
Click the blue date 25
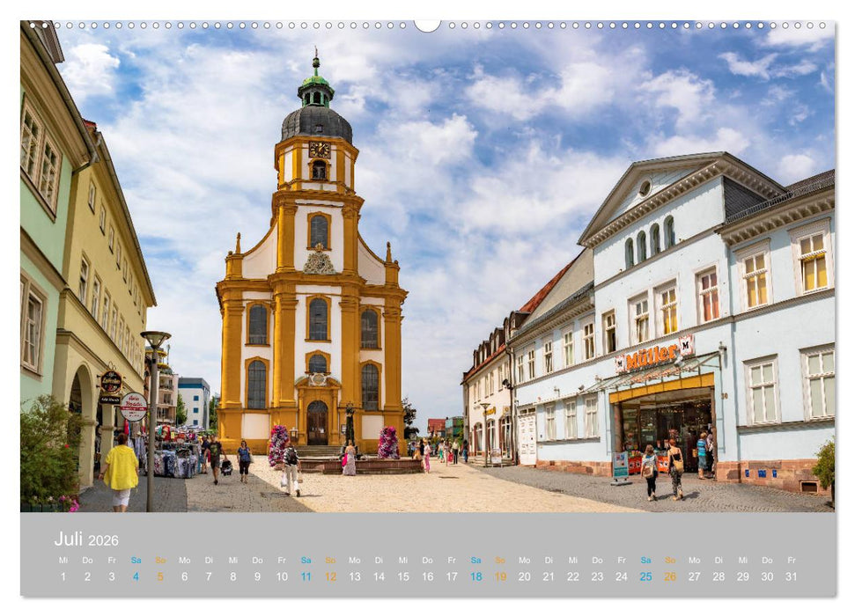(x=645, y=576)
